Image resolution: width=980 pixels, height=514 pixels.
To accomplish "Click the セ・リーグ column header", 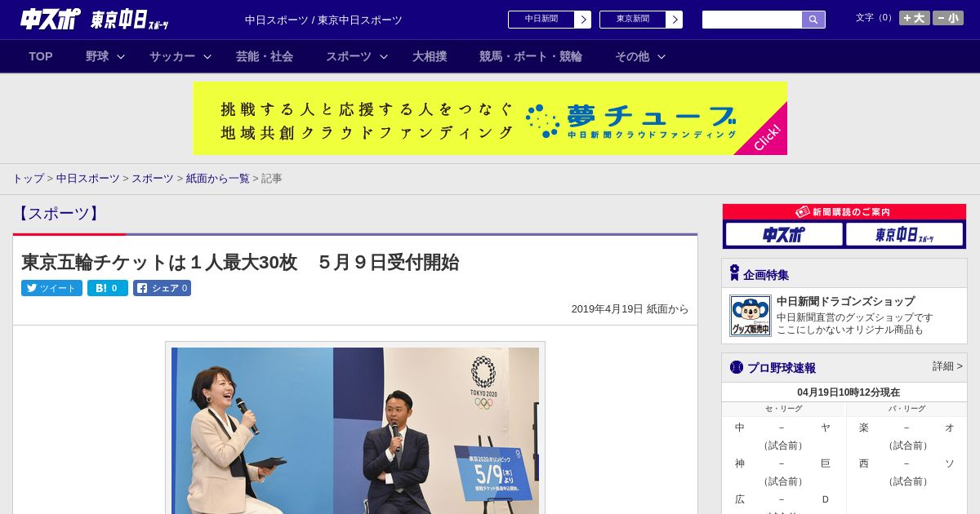I will (x=783, y=409).
